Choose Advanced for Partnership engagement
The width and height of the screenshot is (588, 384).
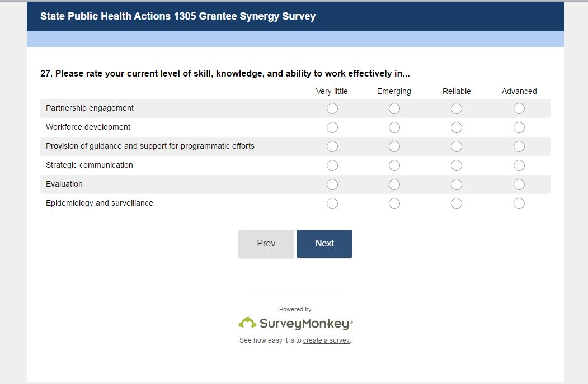coord(519,108)
